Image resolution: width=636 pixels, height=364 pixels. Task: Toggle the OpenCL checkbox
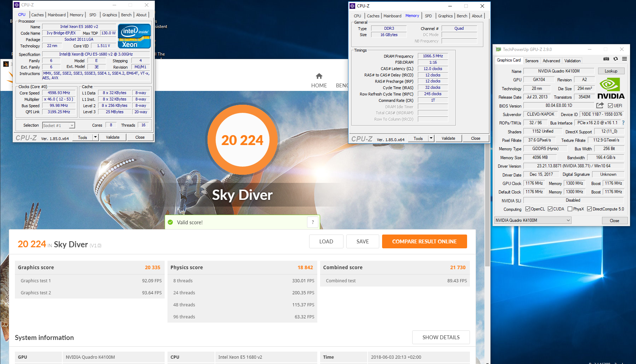tap(528, 209)
